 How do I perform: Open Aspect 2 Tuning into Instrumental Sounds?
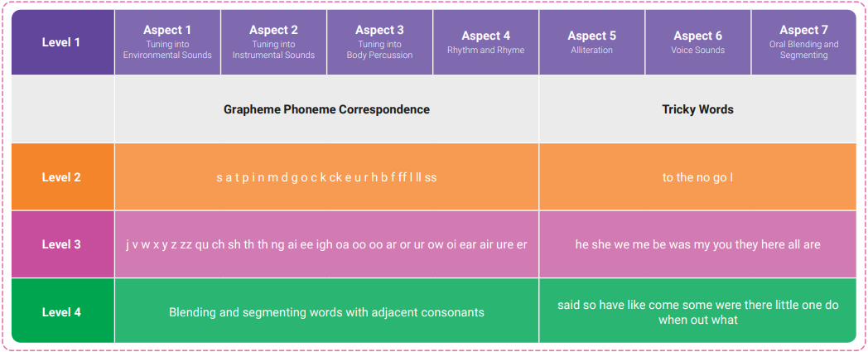[x=273, y=42]
